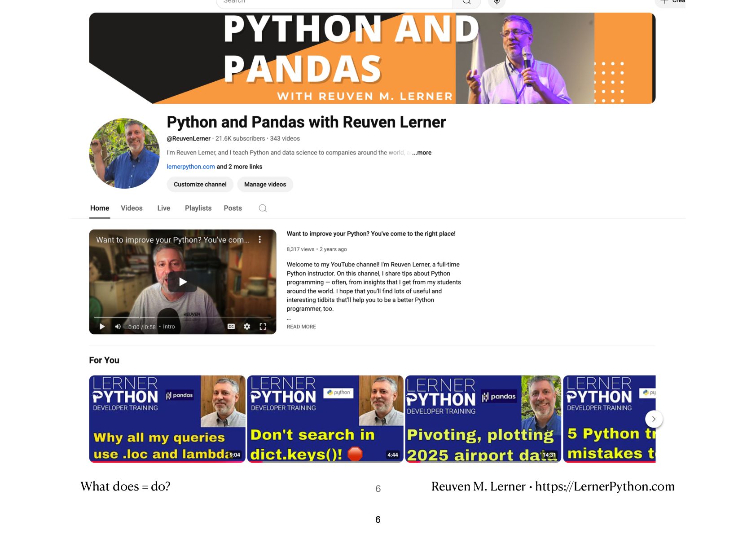
Task: Open the lernerpython.com link
Action: 191,167
